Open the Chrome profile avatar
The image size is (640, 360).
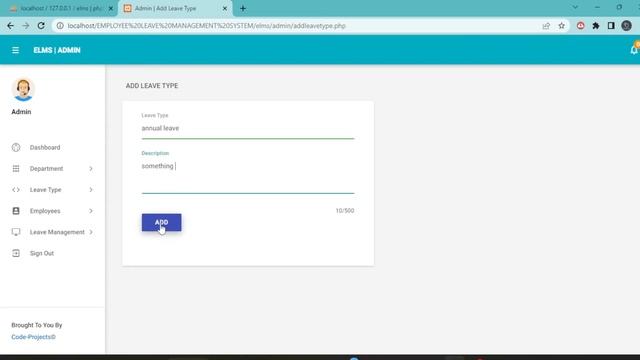(x=627, y=26)
